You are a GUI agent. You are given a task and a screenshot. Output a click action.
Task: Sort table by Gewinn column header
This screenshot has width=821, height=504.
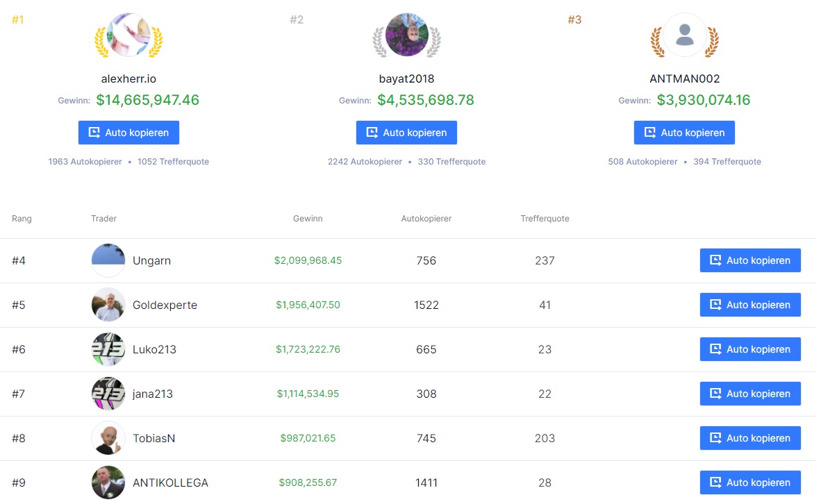(308, 219)
